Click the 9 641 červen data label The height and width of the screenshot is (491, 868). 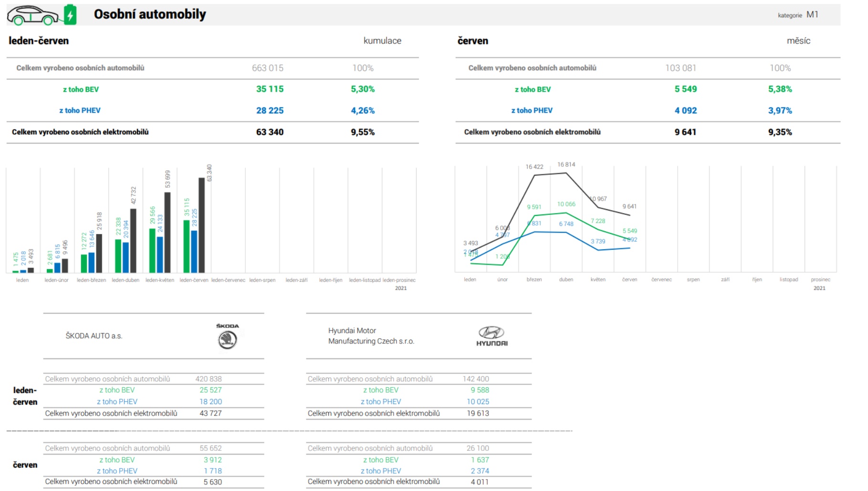point(629,206)
